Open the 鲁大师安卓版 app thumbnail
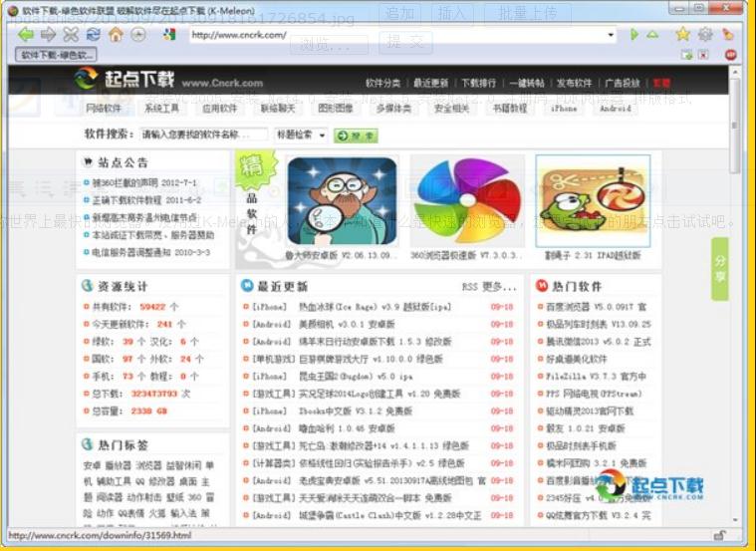 (x=342, y=201)
